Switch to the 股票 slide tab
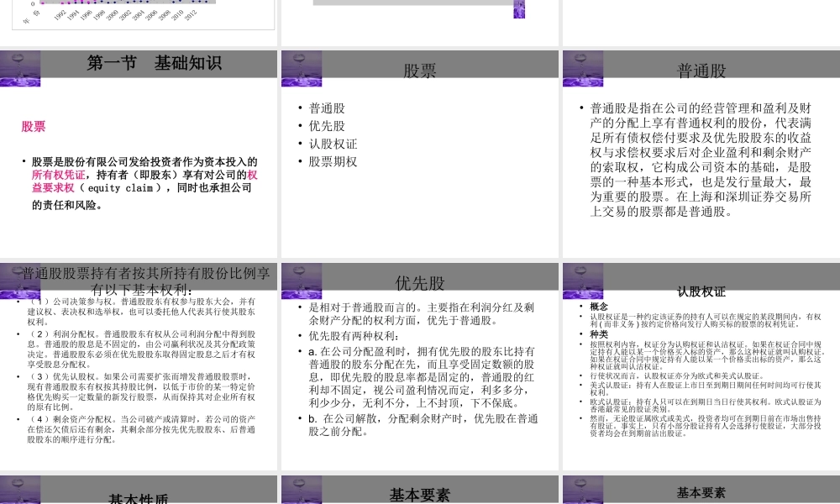The width and height of the screenshot is (840, 504). tap(418, 72)
